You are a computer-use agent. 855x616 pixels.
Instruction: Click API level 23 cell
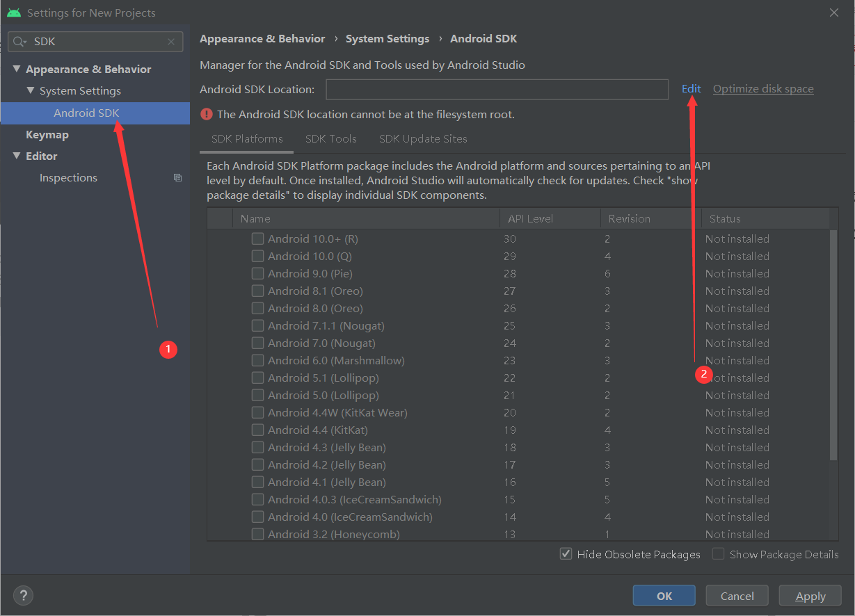tap(510, 360)
